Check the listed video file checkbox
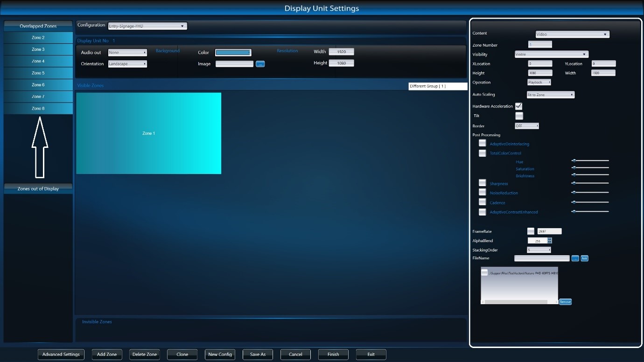Screen dimensions: 644x362 pyautogui.click(x=484, y=272)
